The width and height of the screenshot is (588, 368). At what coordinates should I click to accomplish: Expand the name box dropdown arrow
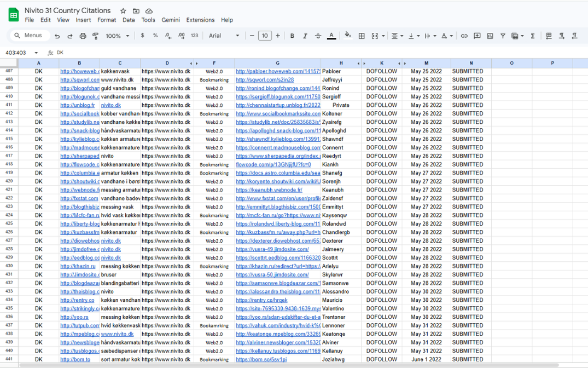36,53
